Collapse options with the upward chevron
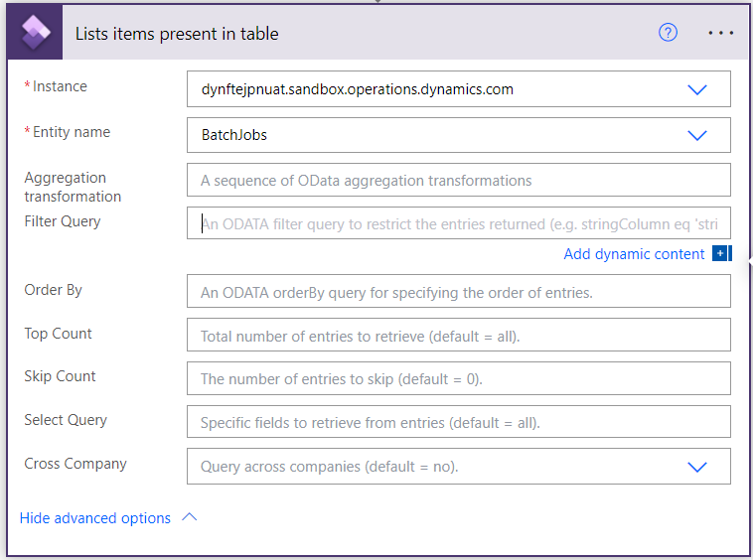 pos(190,517)
